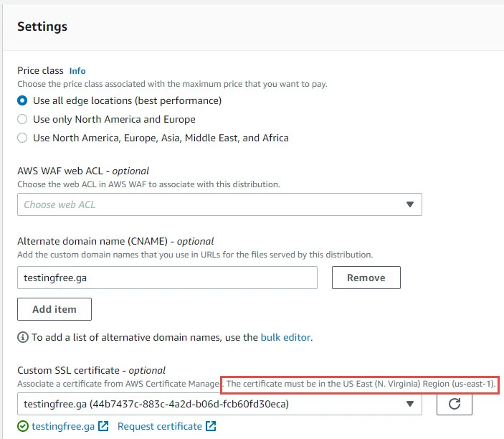Click the Settings section heading
The image size is (504, 439).
(x=42, y=27)
